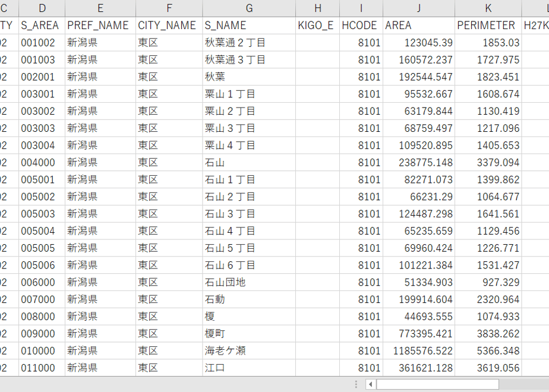549x392 pixels.
Task: Select cell 栗山４丁目
Action: click(249, 146)
